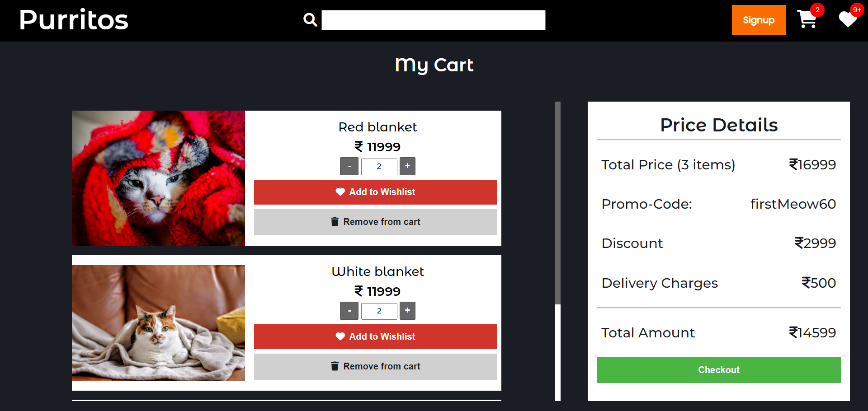Click the White blanket product photo
The height and width of the screenshot is (411, 868).
(158, 323)
